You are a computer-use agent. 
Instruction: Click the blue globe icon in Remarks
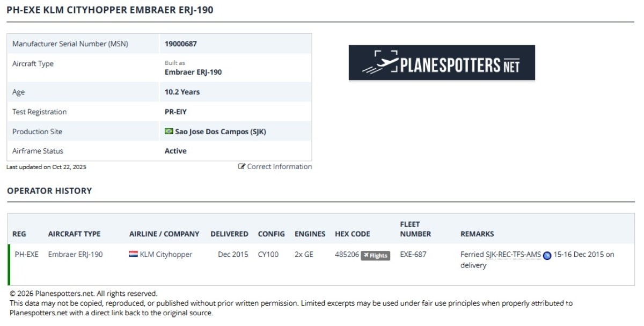tap(547, 255)
